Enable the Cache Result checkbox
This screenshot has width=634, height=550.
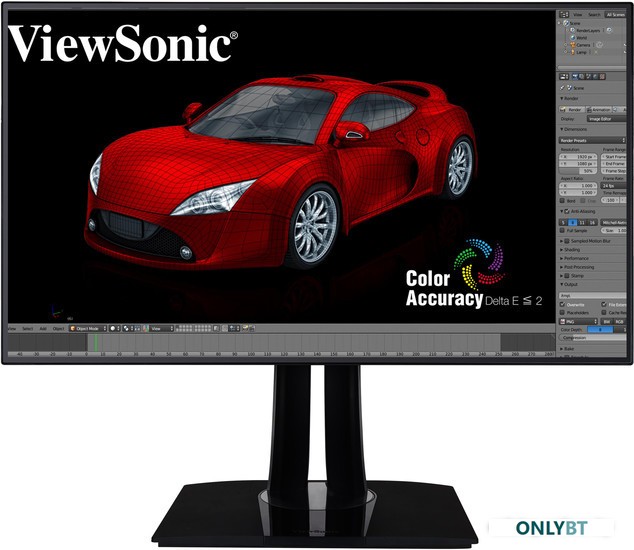coord(604,313)
